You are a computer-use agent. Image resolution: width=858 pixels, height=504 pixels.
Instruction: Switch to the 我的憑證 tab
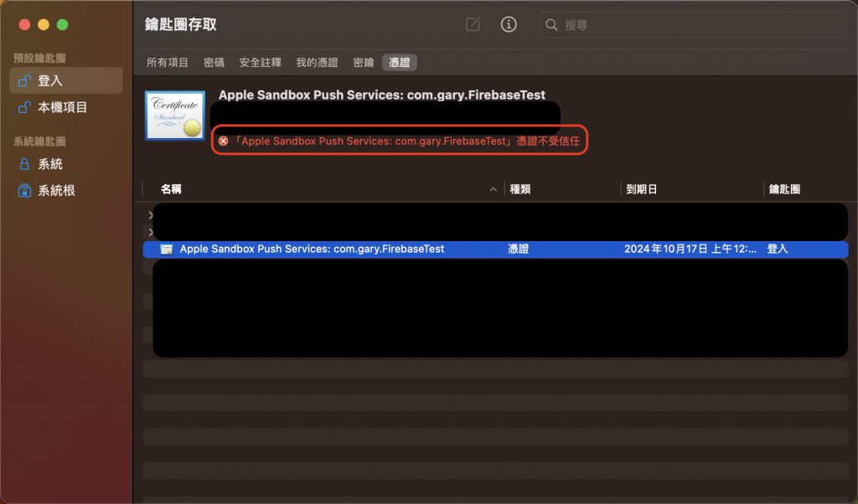click(317, 62)
